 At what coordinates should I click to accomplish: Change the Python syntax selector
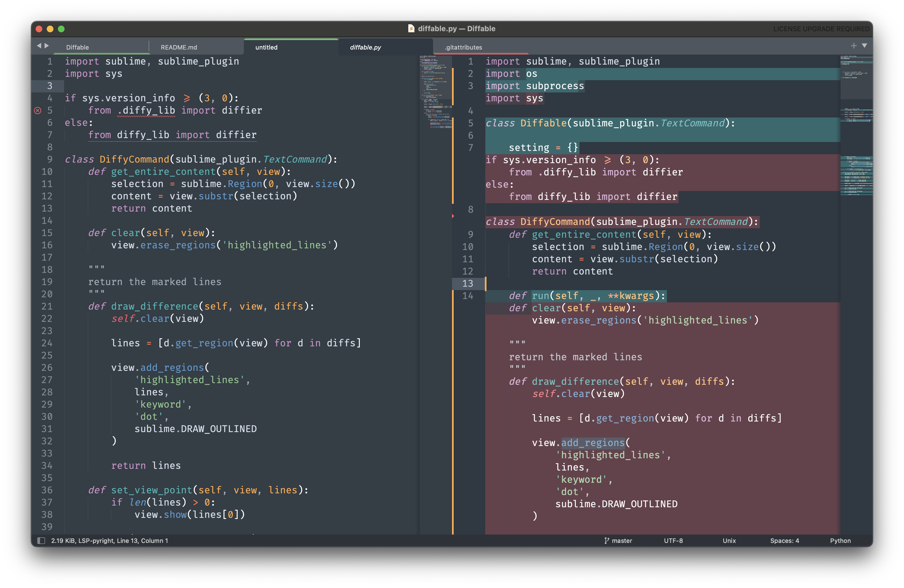click(840, 540)
